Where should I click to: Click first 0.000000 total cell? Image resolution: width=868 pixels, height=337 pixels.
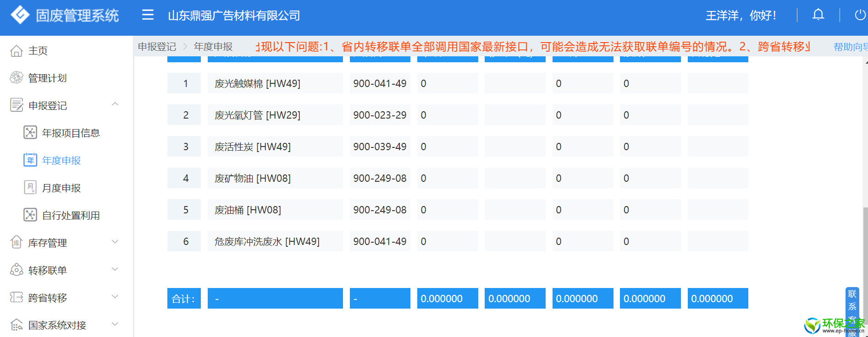click(x=448, y=299)
